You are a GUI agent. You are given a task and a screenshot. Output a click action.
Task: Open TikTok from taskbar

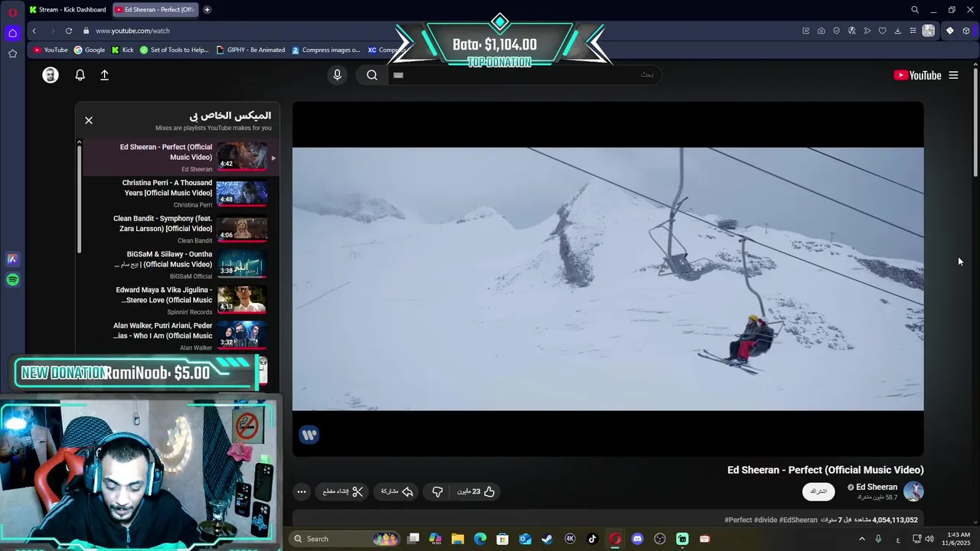(x=592, y=539)
